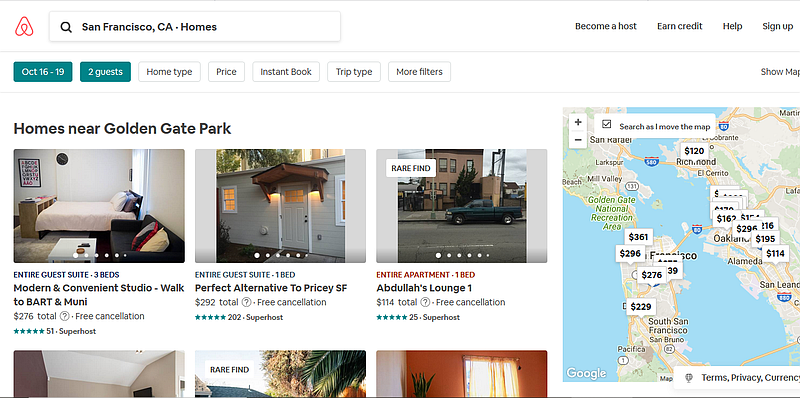Click the RARE FIND badge on the palm tree listing
The image size is (800, 398).
(x=230, y=369)
